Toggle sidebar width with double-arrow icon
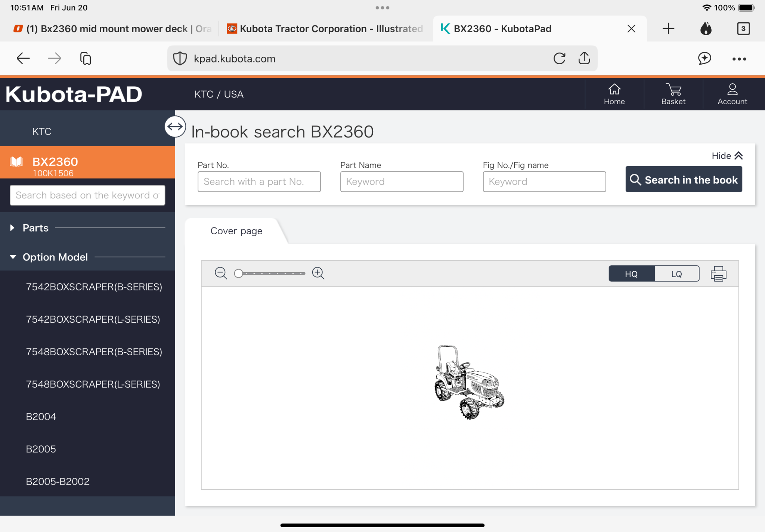Viewport: 765px width, 532px height. 175,127
